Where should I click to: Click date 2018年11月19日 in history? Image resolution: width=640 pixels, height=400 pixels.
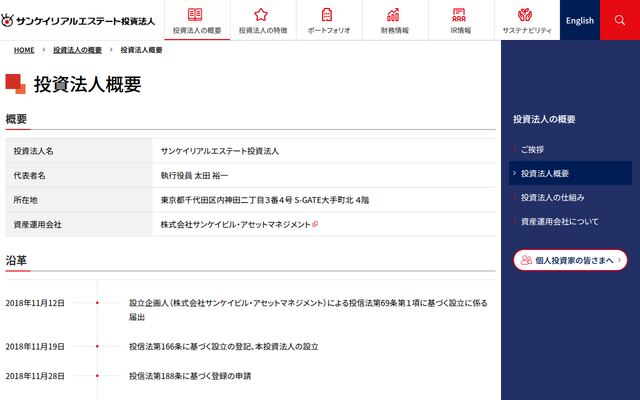coord(35,347)
